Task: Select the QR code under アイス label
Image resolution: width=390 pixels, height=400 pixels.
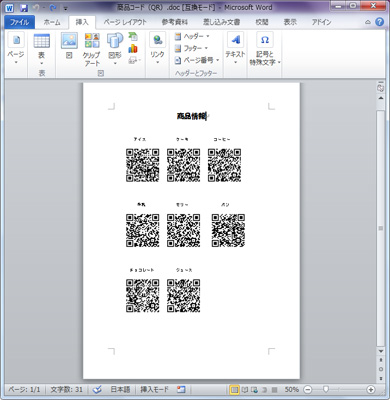Action: click(x=143, y=165)
